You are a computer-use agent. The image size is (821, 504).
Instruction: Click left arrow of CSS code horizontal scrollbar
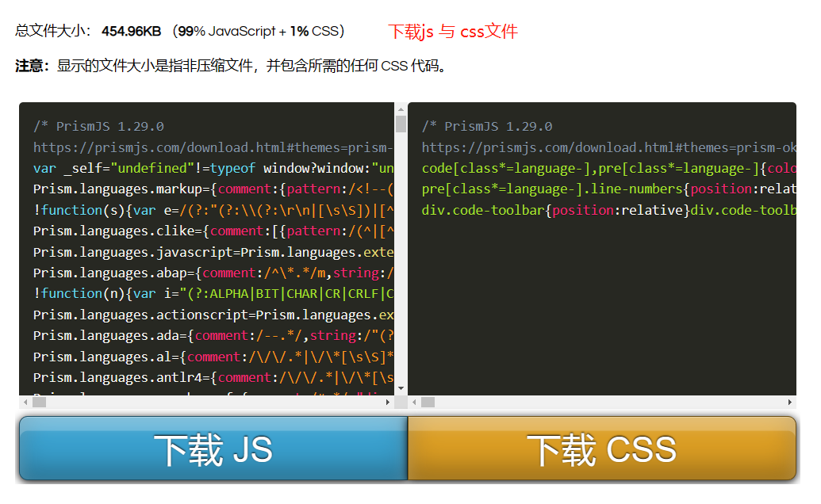coord(414,402)
